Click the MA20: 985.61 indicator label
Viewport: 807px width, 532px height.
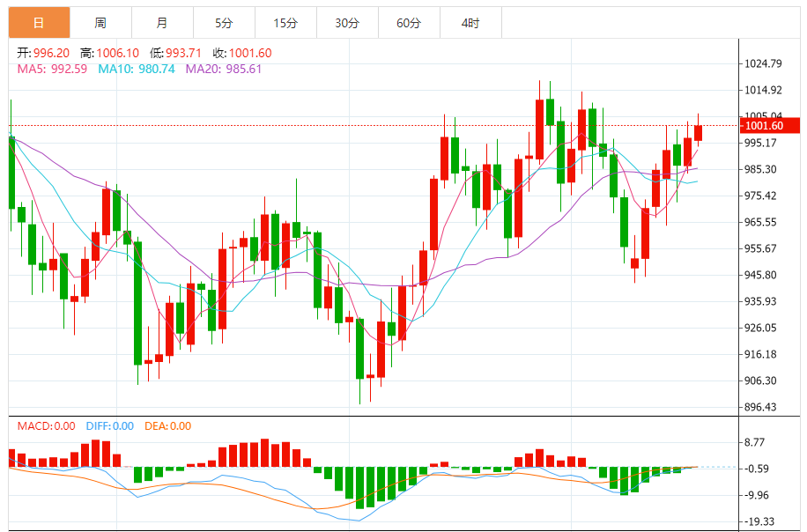(x=224, y=69)
